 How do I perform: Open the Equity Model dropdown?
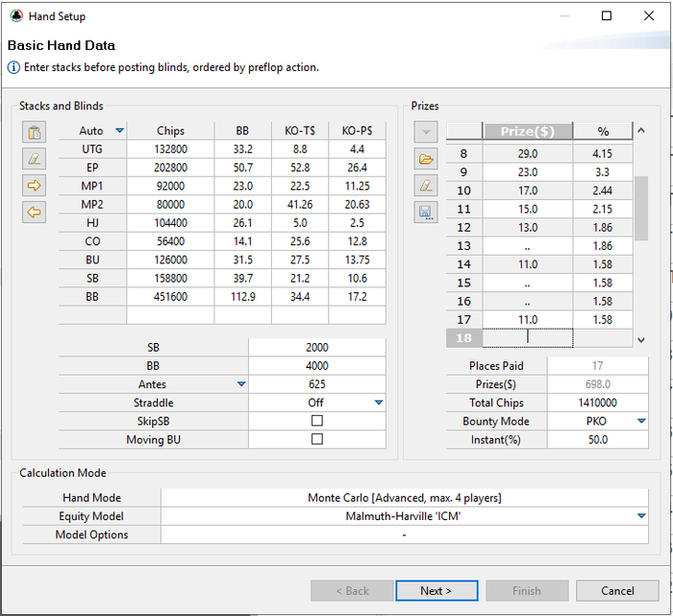tap(641, 516)
